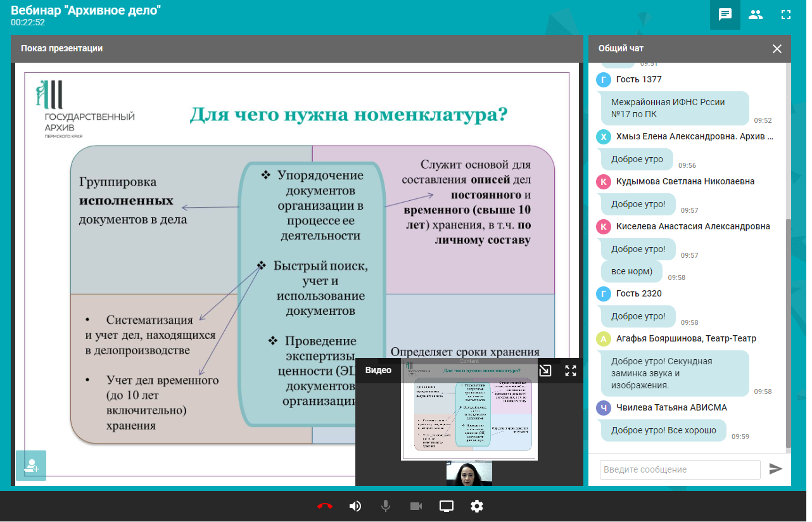Viewport: 812px width, 522px height.
Task: Click the Введите сообщение input field
Action: click(x=680, y=469)
